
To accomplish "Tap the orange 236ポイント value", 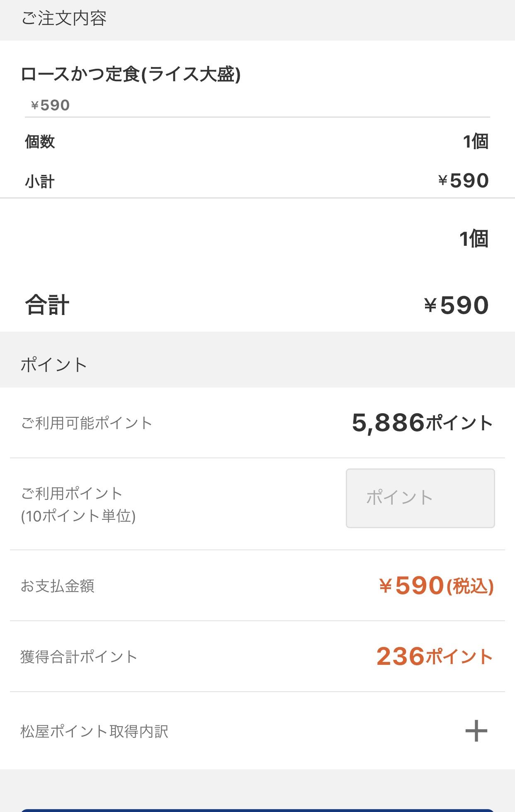I will coord(434,657).
